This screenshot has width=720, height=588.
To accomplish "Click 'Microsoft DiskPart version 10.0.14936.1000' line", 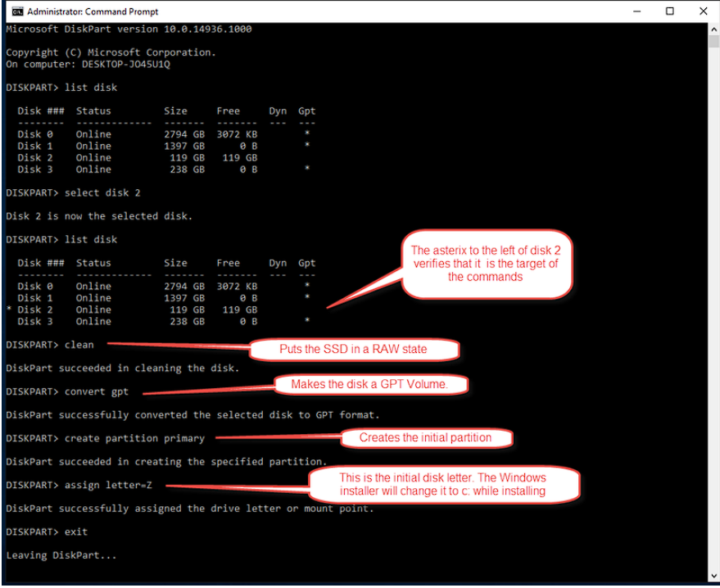I will pos(129,29).
